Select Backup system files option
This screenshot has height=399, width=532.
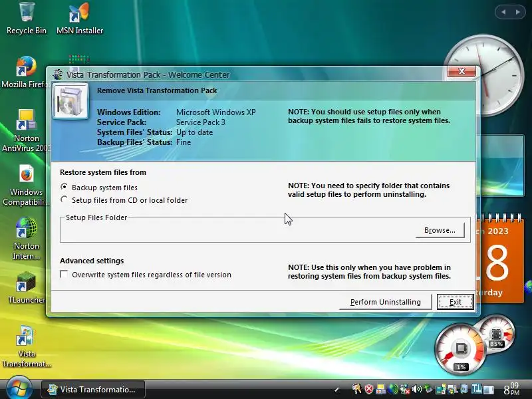[99, 188]
